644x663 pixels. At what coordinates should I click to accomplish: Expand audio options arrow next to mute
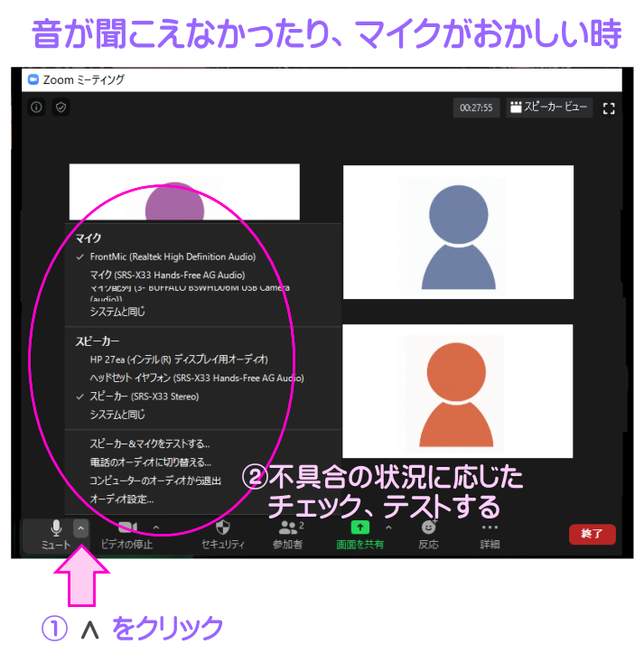point(81,528)
